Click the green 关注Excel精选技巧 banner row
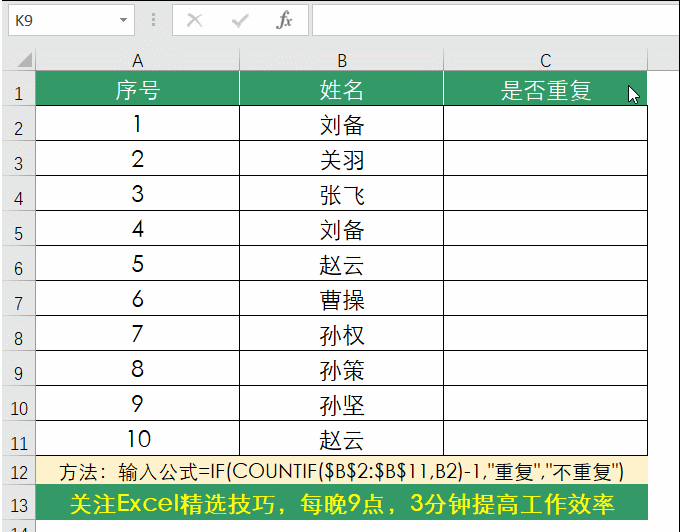The width and height of the screenshot is (680, 532). tap(342, 503)
